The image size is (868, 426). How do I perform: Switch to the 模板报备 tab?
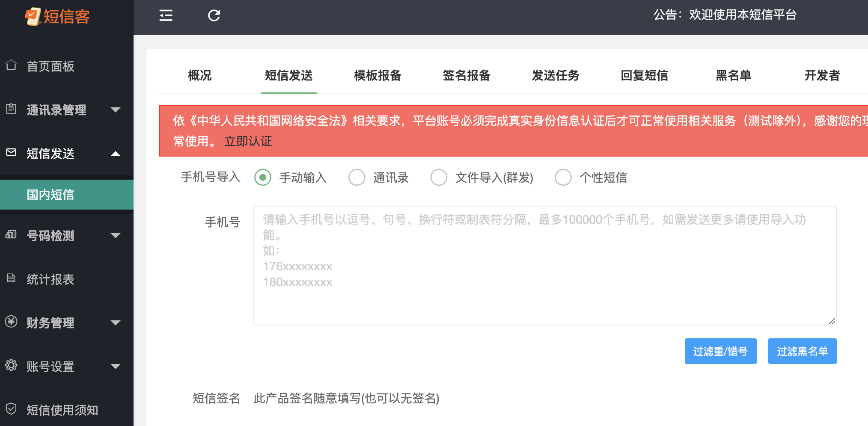click(377, 75)
